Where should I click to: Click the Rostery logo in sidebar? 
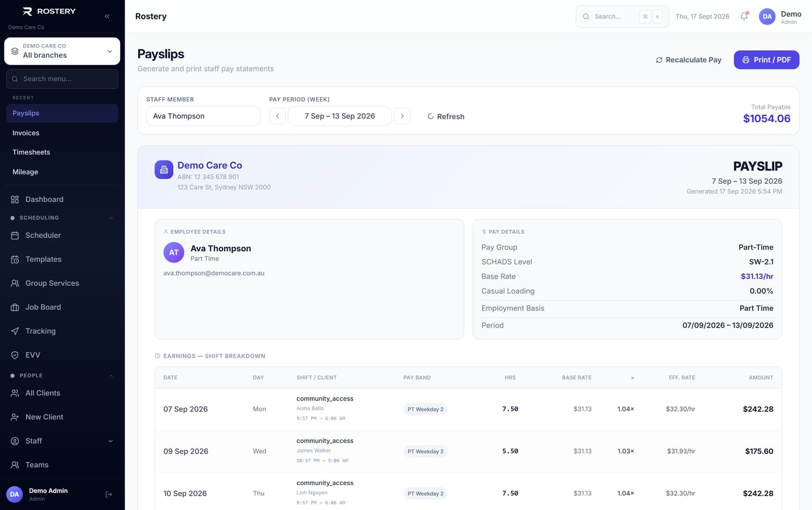pyautogui.click(x=49, y=11)
